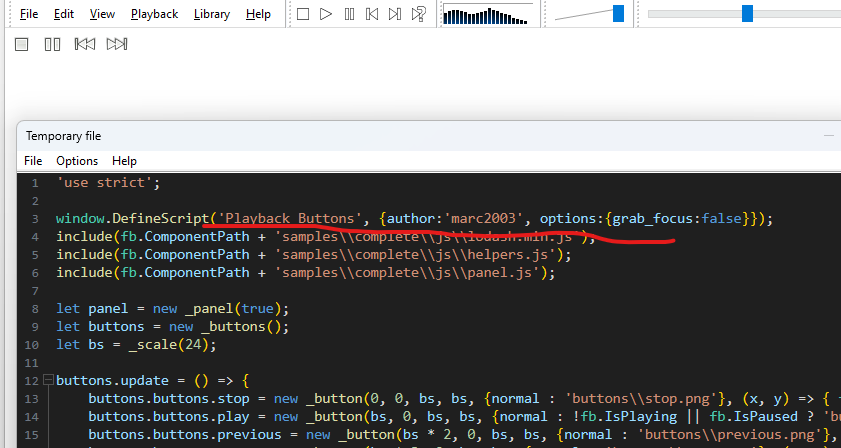Image resolution: width=841 pixels, height=448 pixels.
Task: Click the volume slider handle
Action: [618, 13]
